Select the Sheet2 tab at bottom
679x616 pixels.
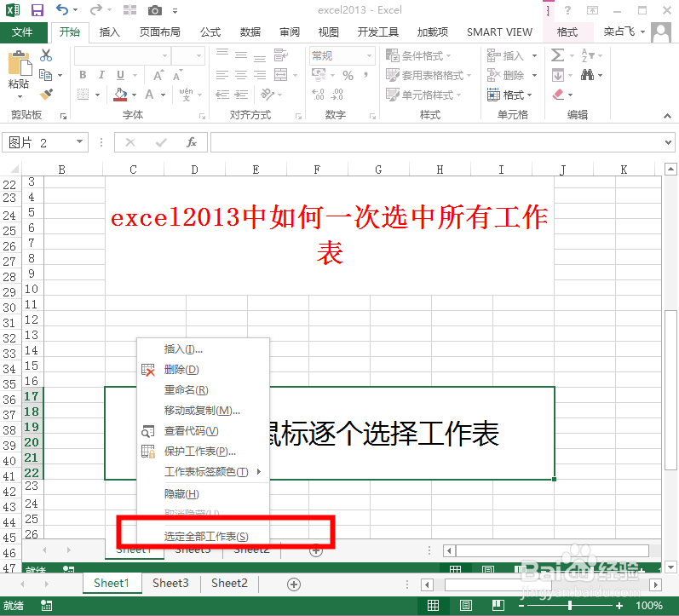pyautogui.click(x=229, y=583)
